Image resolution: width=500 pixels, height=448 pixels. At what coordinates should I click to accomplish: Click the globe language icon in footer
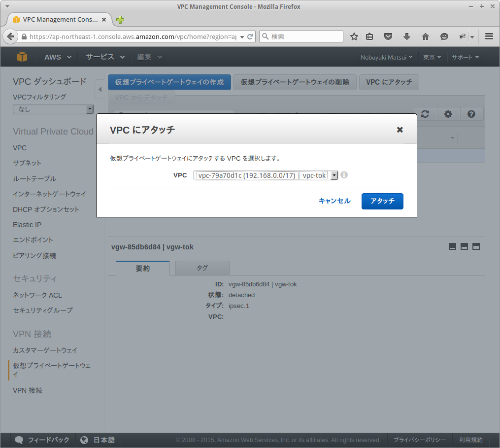[x=84, y=440]
